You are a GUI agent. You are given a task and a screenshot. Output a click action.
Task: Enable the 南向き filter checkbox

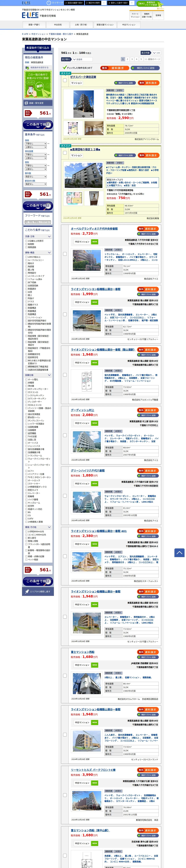(26, 263)
